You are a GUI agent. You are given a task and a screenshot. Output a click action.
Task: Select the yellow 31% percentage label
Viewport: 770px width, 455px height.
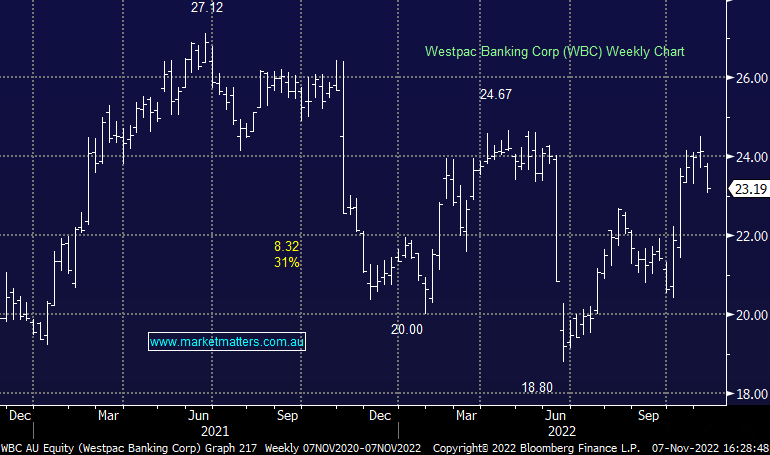[x=287, y=262]
